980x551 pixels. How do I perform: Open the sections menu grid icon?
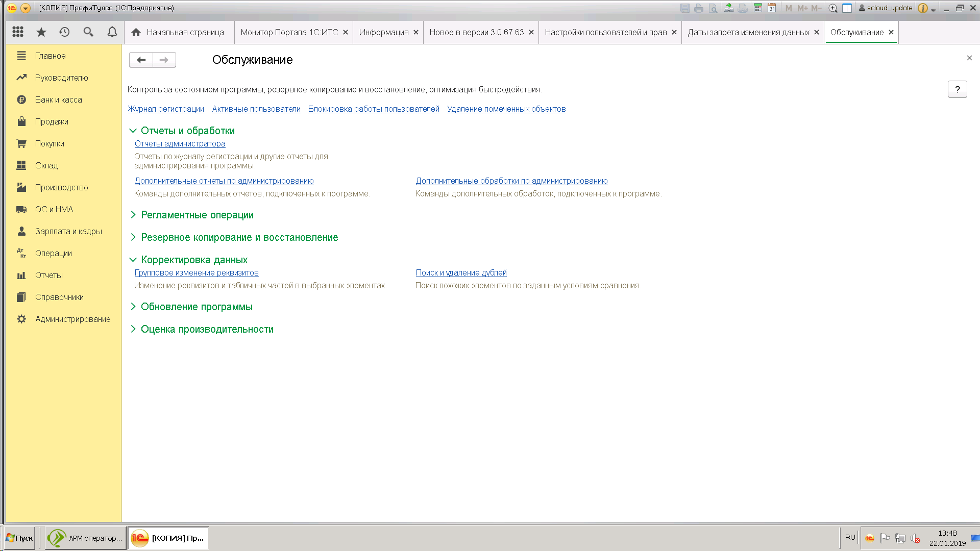click(x=18, y=32)
